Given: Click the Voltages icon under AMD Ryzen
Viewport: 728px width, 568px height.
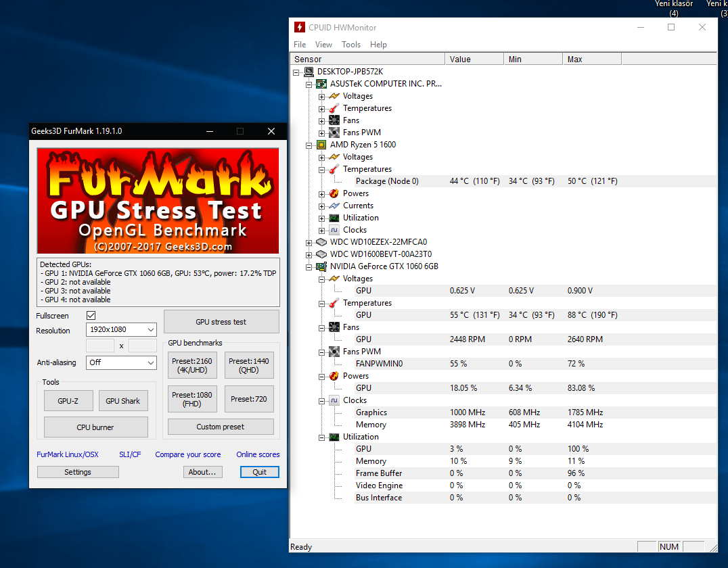Looking at the screenshot, I should tap(334, 157).
